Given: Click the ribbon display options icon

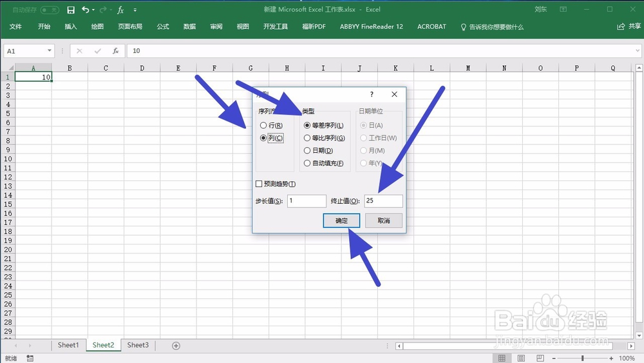Looking at the screenshot, I should pyautogui.click(x=563, y=9).
